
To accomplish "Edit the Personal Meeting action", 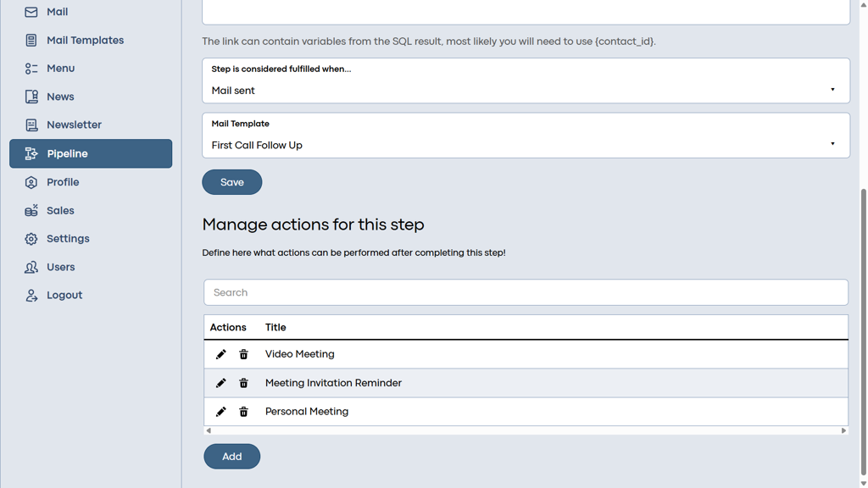I will click(x=221, y=412).
